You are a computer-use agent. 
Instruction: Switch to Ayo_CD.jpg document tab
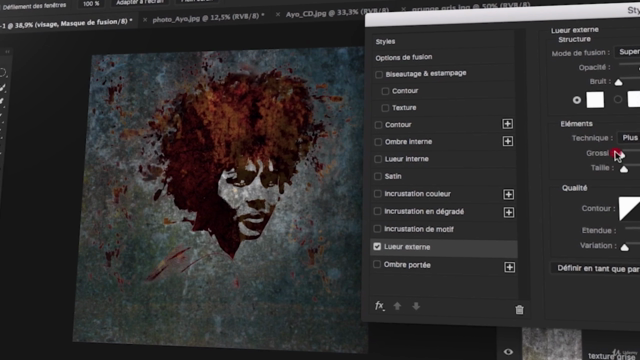pyautogui.click(x=337, y=12)
